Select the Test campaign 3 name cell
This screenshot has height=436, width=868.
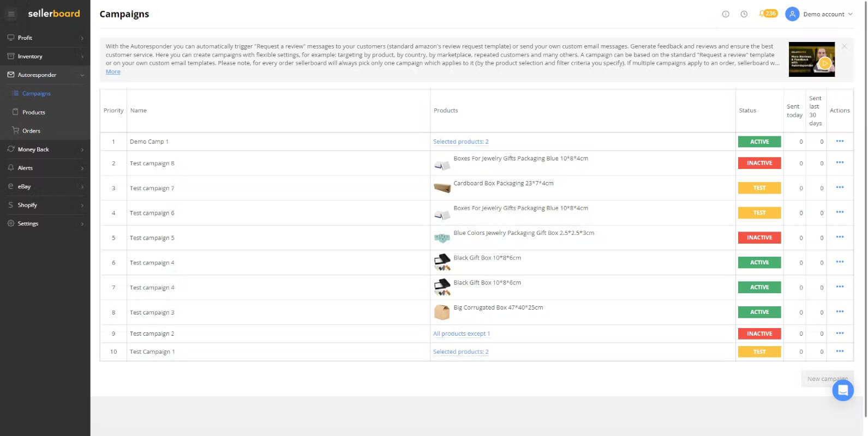[x=278, y=312]
